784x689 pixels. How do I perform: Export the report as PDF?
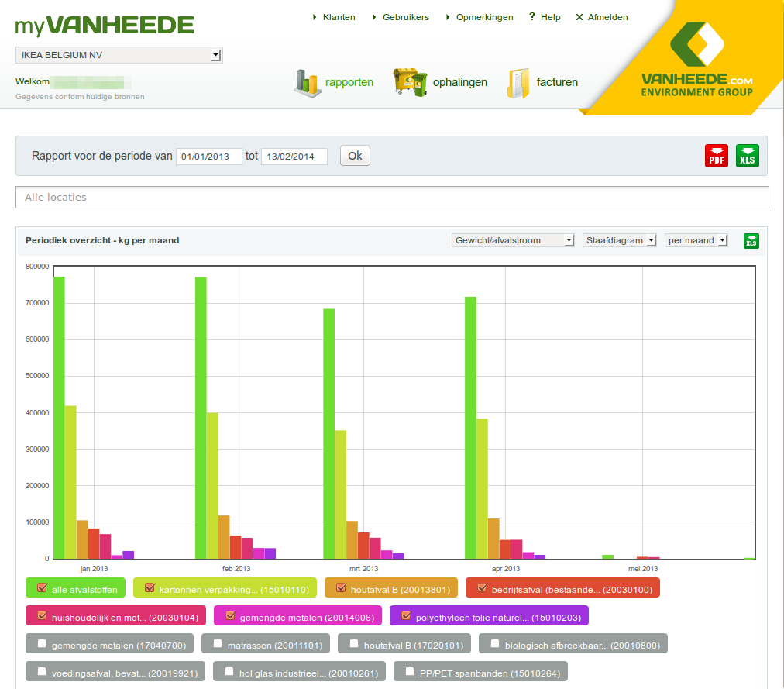click(716, 156)
